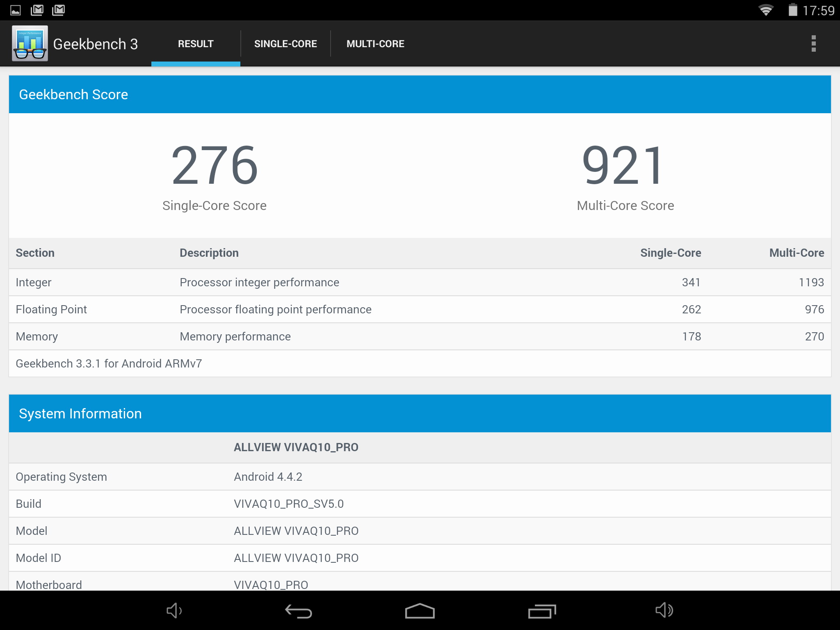Tap the Single-Core column header
The image size is (840, 630).
671,253
